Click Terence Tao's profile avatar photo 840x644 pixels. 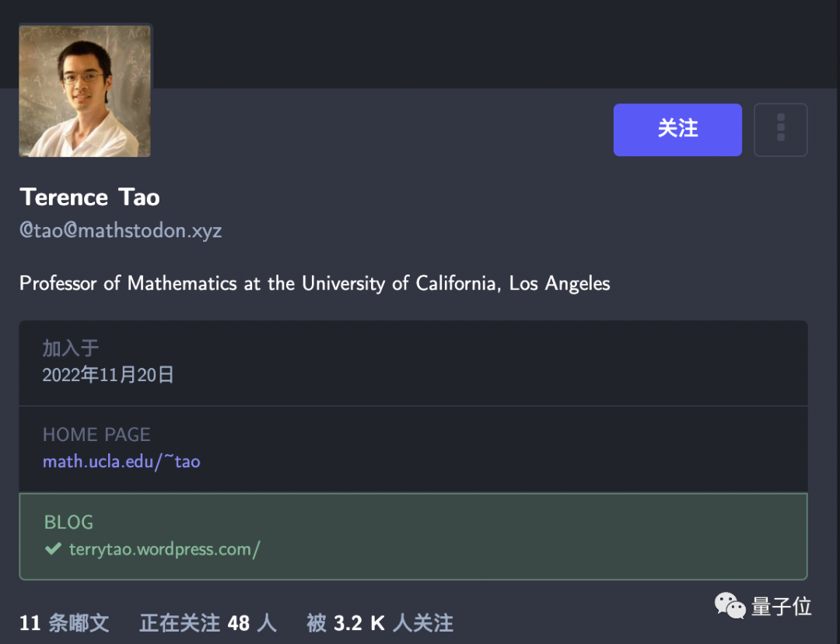coord(85,91)
